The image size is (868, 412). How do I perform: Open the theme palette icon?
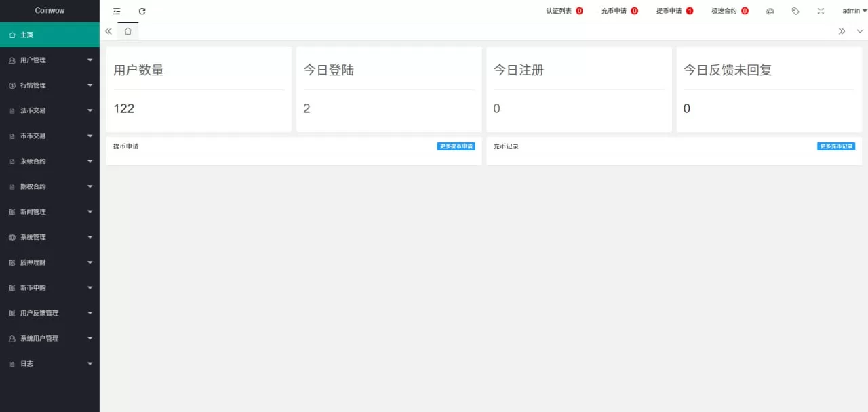pos(770,11)
